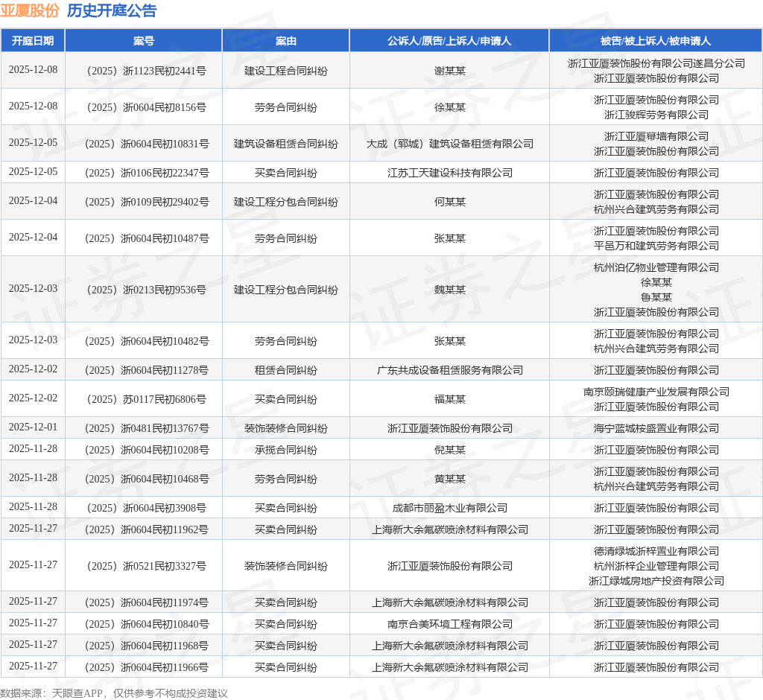The width and height of the screenshot is (763, 700).
Task: Click plaintiff 黄某某
Action: [449, 479]
